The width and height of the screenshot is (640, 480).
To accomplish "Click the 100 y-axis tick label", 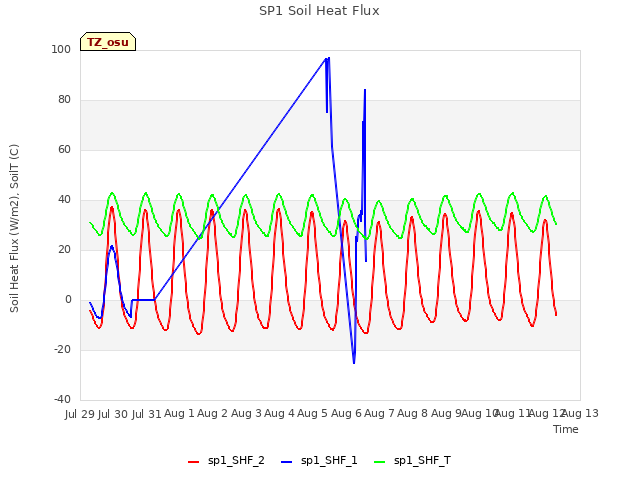I will coord(61,50).
